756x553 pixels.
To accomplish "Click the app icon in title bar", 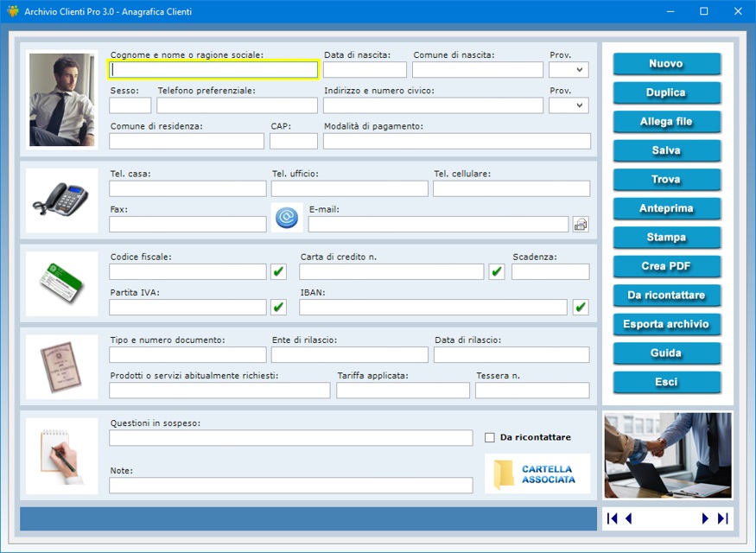I will click(13, 11).
